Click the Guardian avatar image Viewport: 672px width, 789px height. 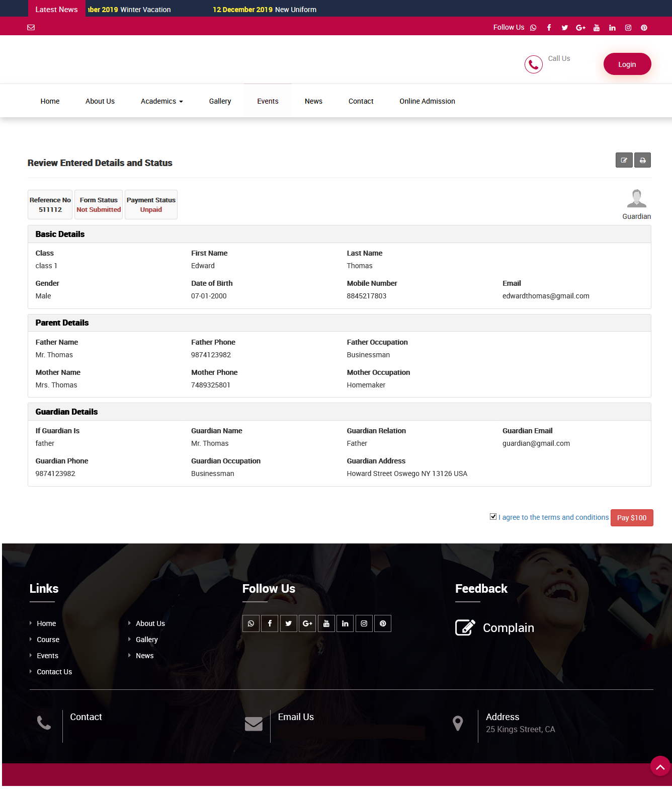[x=636, y=199]
